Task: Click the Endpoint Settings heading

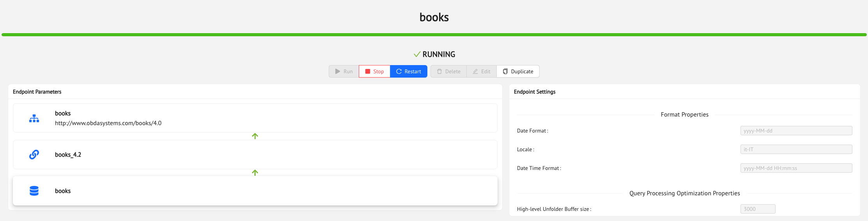Action: click(x=535, y=92)
